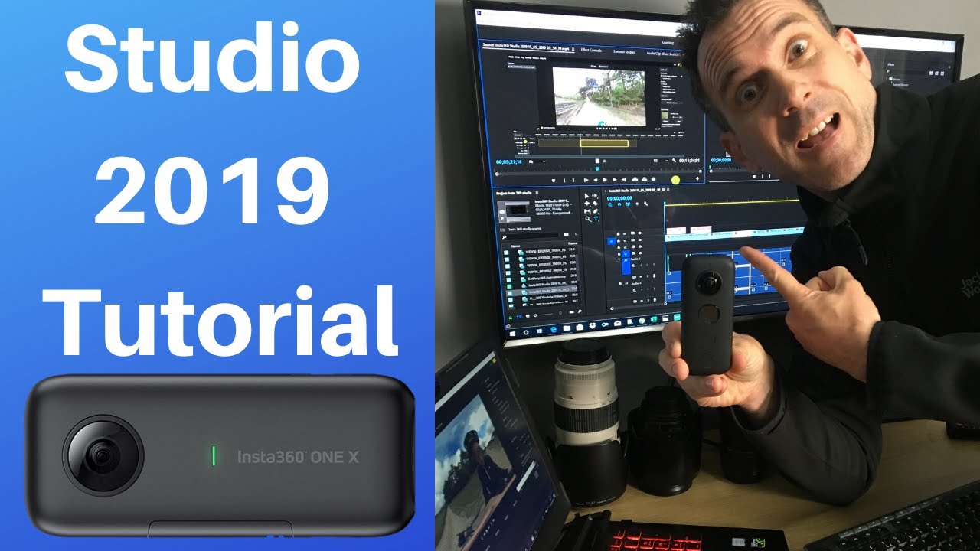Click the Source monitor playhead marker
Image resolution: width=980 pixels, height=551 pixels.
597,168
